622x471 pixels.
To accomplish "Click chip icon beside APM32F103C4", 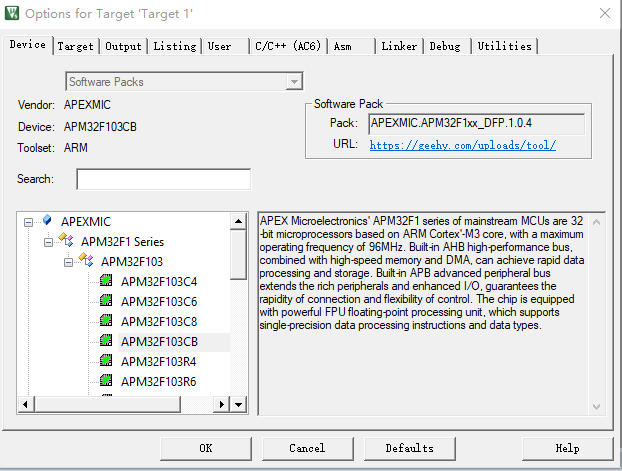I will [106, 280].
